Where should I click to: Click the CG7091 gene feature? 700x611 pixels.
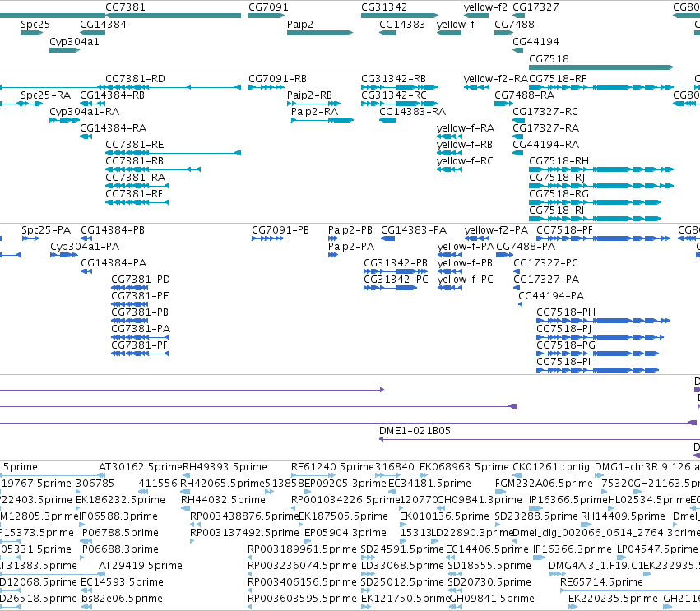267,16
